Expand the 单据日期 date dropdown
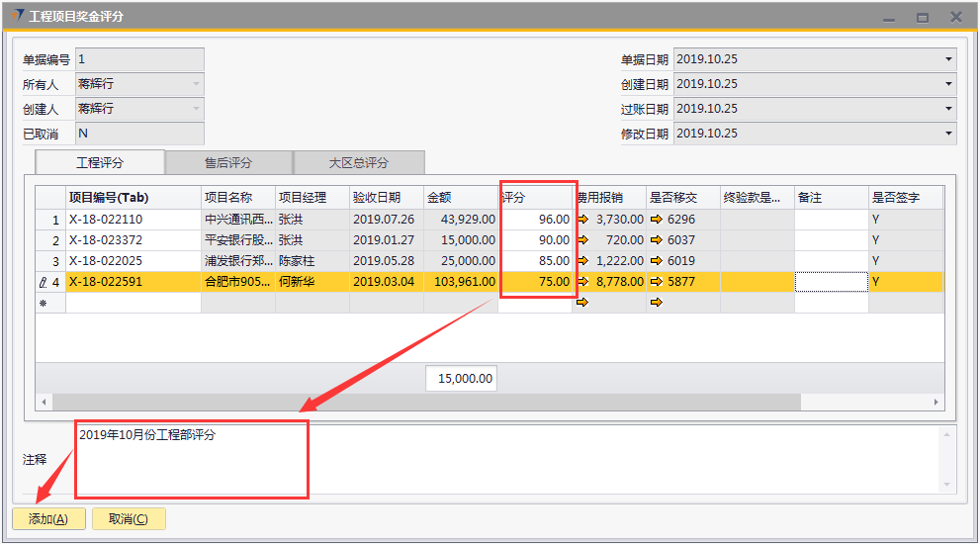Image resolution: width=980 pixels, height=544 pixels. click(948, 59)
